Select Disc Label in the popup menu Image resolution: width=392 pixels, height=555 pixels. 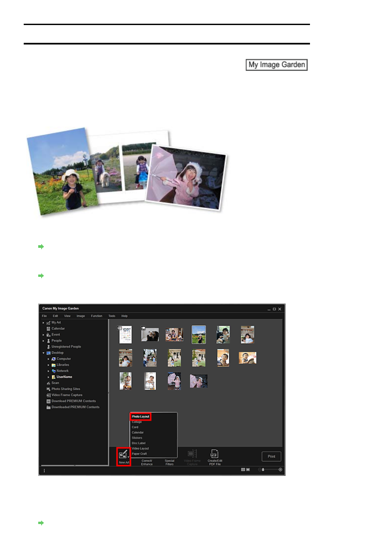pos(139,443)
